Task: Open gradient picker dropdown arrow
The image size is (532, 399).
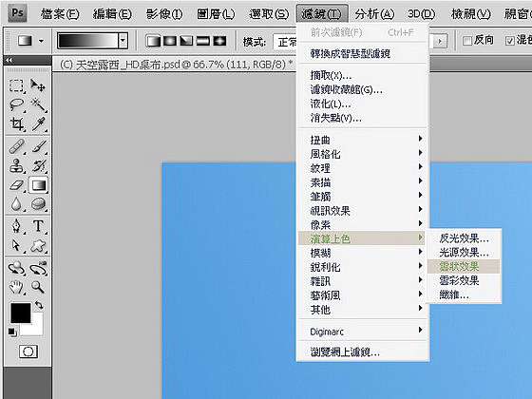Action: pyautogui.click(x=123, y=41)
